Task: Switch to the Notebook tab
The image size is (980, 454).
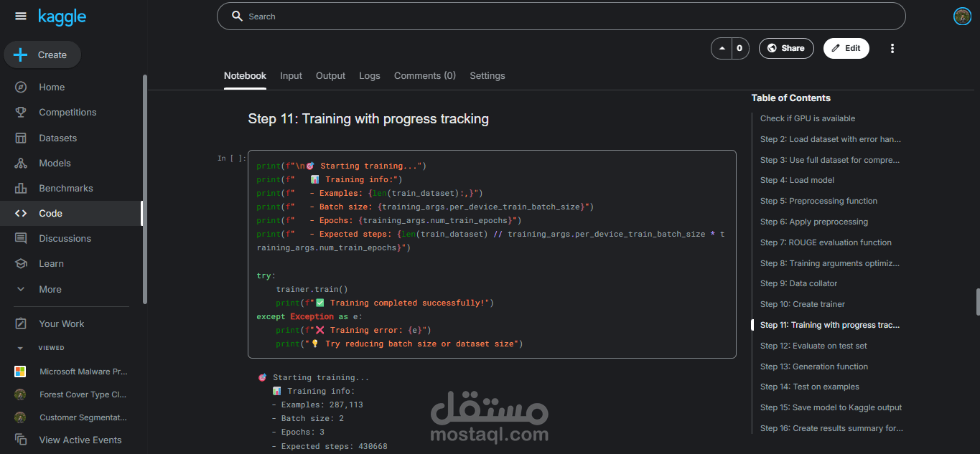Action: 245,75
